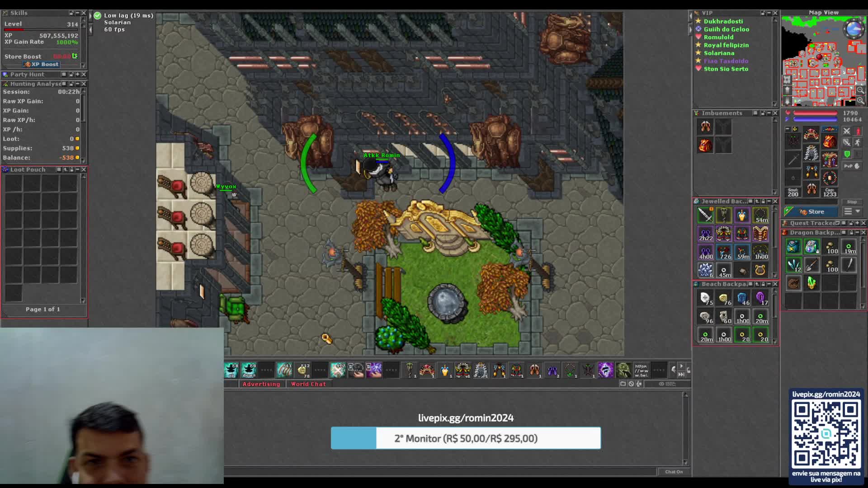Move Jewelled Backpack up one level
The height and width of the screenshot is (488, 868).
coord(757,201)
